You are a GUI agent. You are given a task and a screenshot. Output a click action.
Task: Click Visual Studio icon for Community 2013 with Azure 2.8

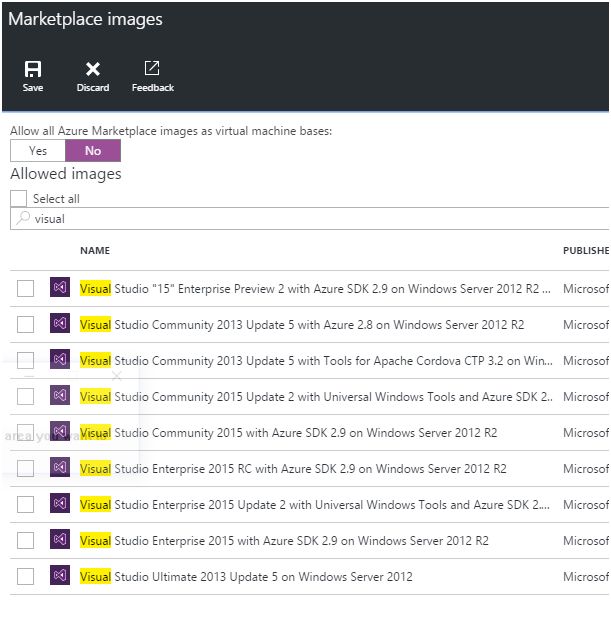pos(60,325)
